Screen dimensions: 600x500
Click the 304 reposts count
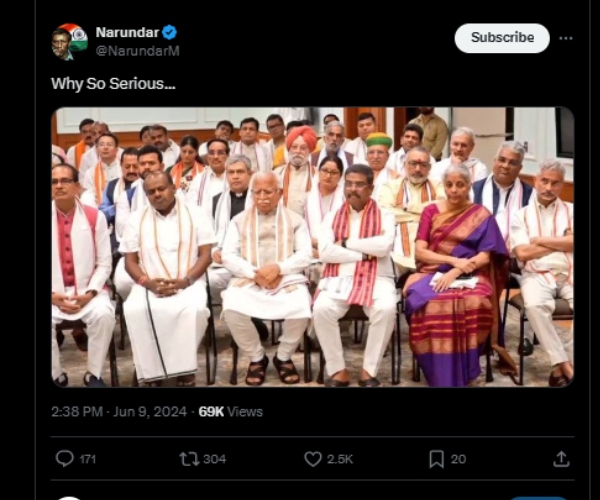tap(214, 459)
